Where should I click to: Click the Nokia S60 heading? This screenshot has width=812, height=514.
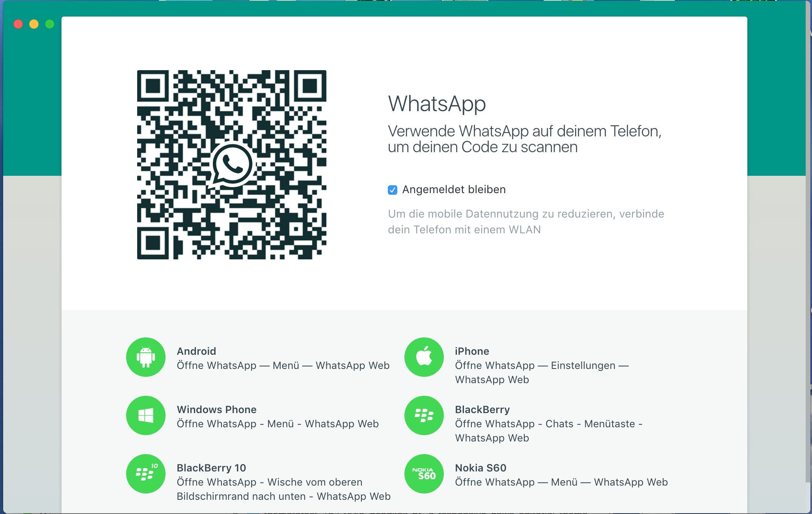point(480,468)
